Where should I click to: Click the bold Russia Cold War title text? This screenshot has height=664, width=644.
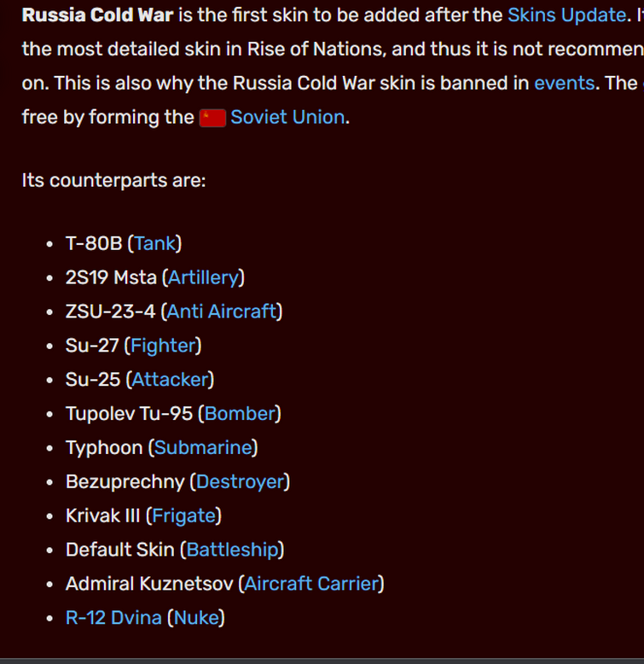[x=98, y=15]
